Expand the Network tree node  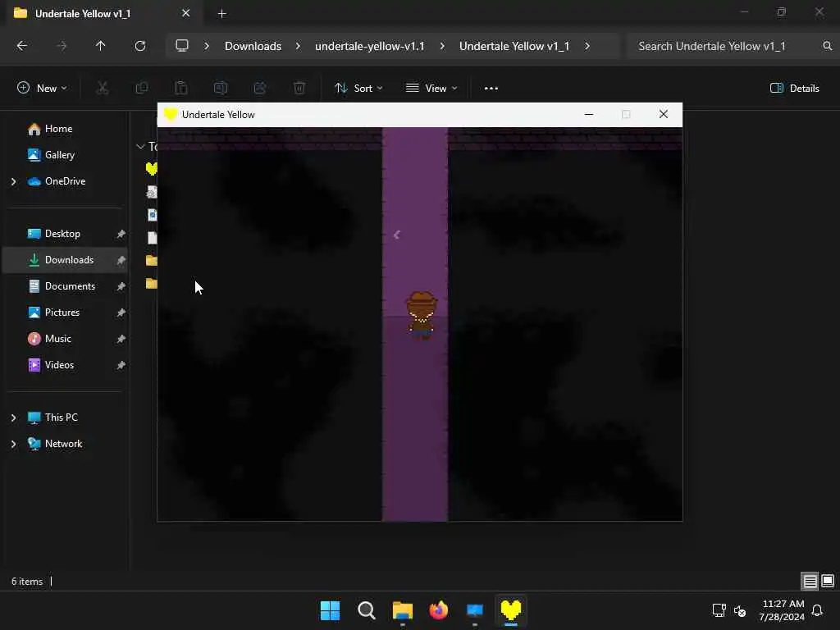coord(13,444)
